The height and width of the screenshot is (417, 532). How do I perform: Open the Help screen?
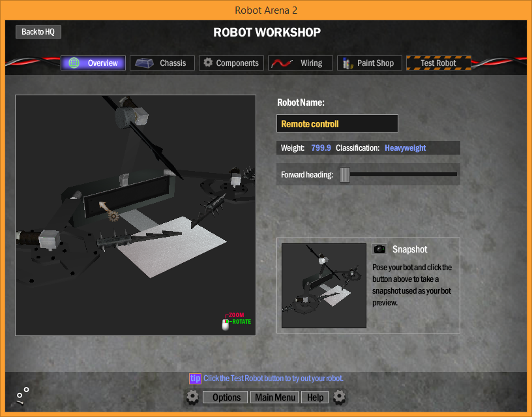pyautogui.click(x=315, y=397)
